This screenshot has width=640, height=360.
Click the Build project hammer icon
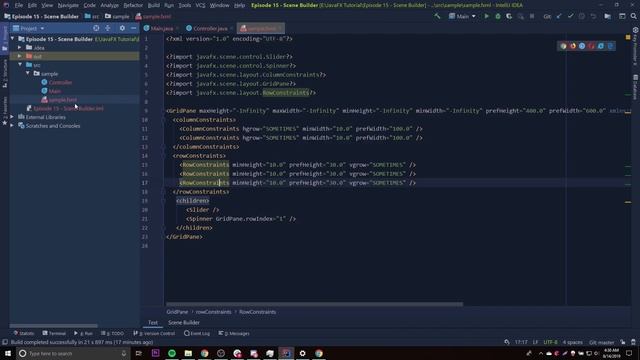[438, 16]
